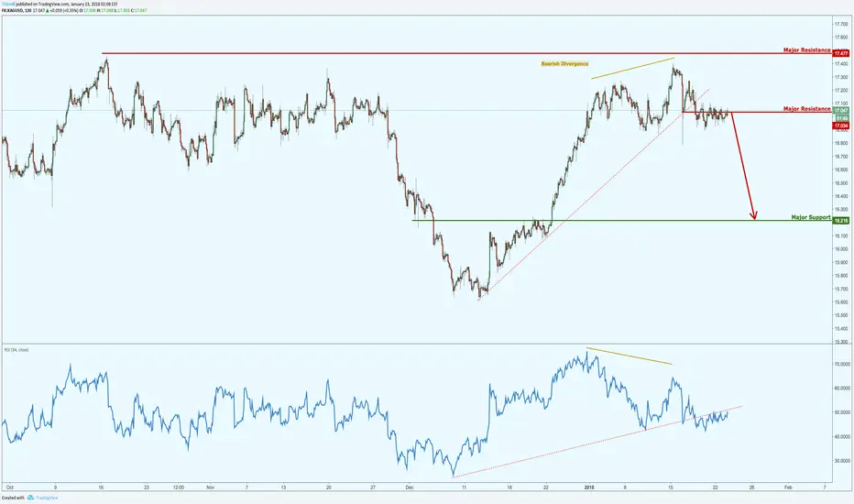Select the Major Support label
Screen dimensions: 854x504
pos(811,217)
